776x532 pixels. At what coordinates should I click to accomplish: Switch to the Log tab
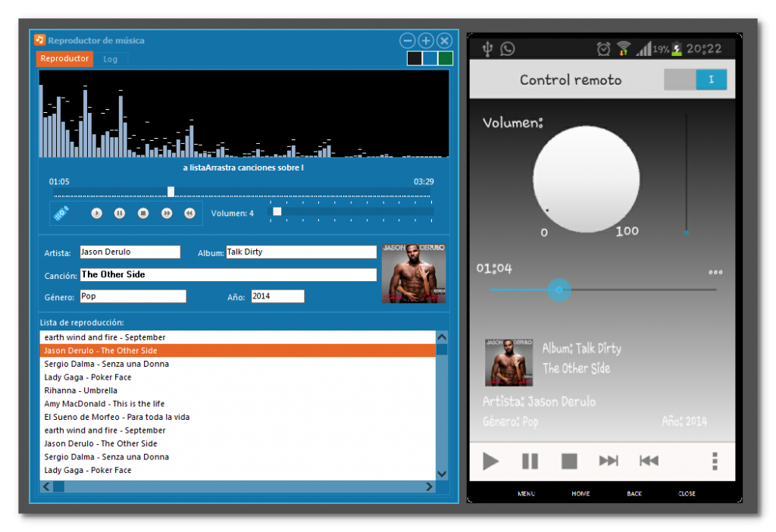(111, 59)
